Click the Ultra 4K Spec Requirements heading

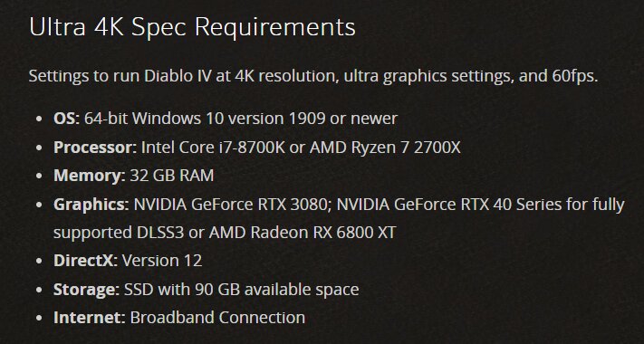[x=192, y=28]
